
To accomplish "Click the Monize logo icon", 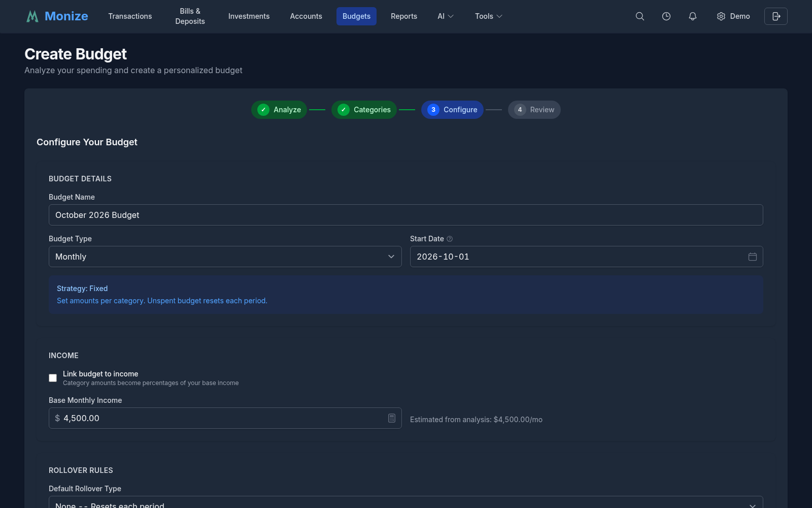I will [x=32, y=16].
